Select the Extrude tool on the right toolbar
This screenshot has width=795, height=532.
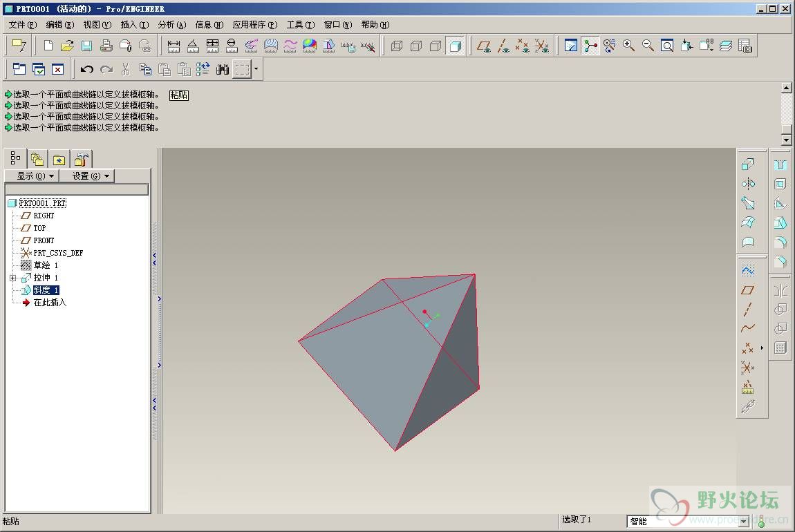coord(748,164)
